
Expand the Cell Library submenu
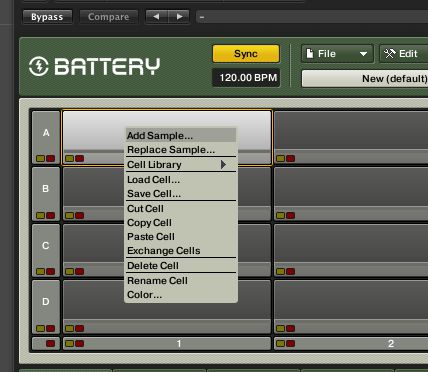point(181,165)
